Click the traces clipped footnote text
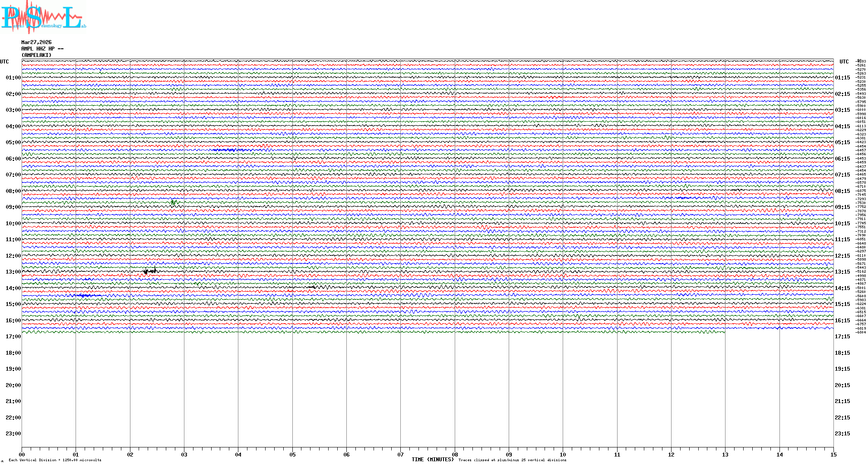Image resolution: width=868 pixels, height=466 pixels. [512, 460]
